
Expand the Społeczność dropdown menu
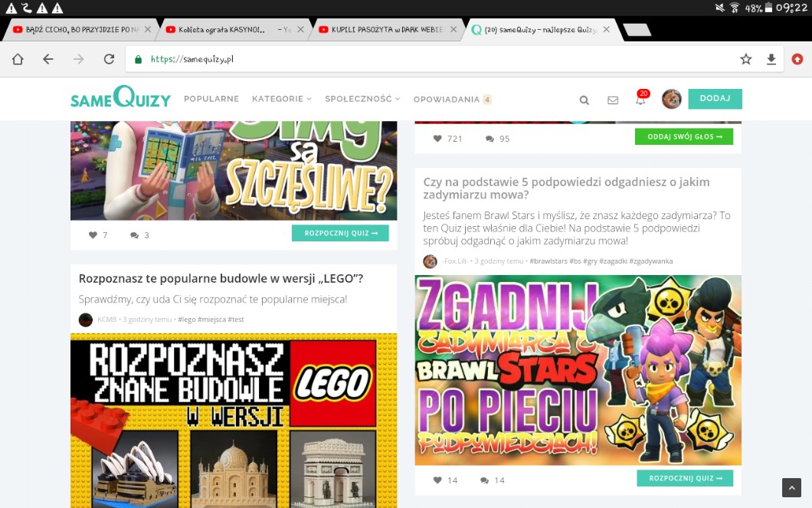tap(362, 99)
